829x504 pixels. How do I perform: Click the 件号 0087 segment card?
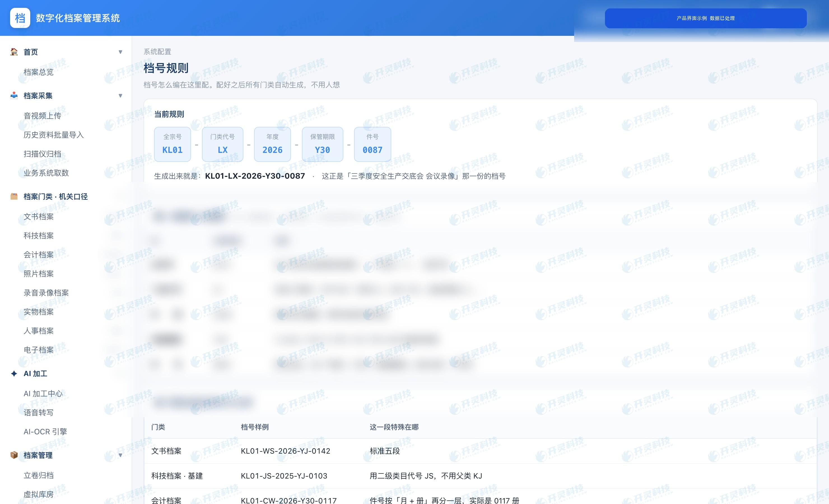point(372,144)
